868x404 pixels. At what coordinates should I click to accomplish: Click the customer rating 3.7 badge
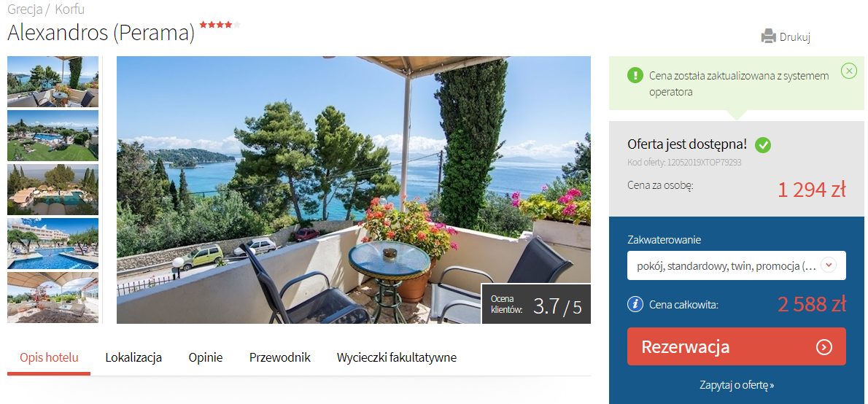click(536, 304)
